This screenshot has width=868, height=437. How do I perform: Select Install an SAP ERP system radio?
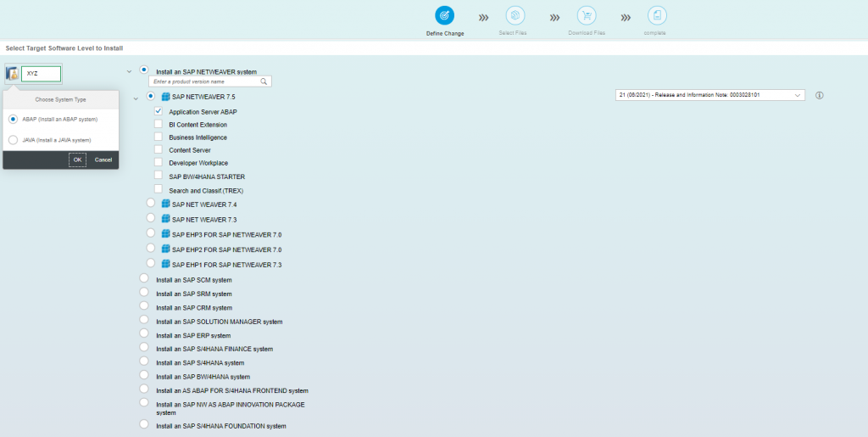(144, 333)
